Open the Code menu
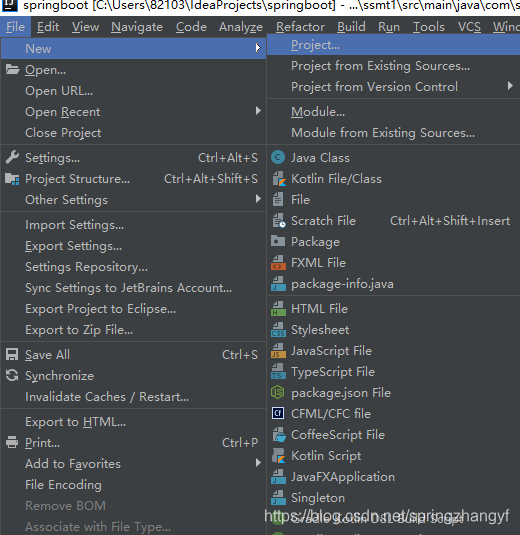This screenshot has width=520, height=535. click(x=191, y=27)
